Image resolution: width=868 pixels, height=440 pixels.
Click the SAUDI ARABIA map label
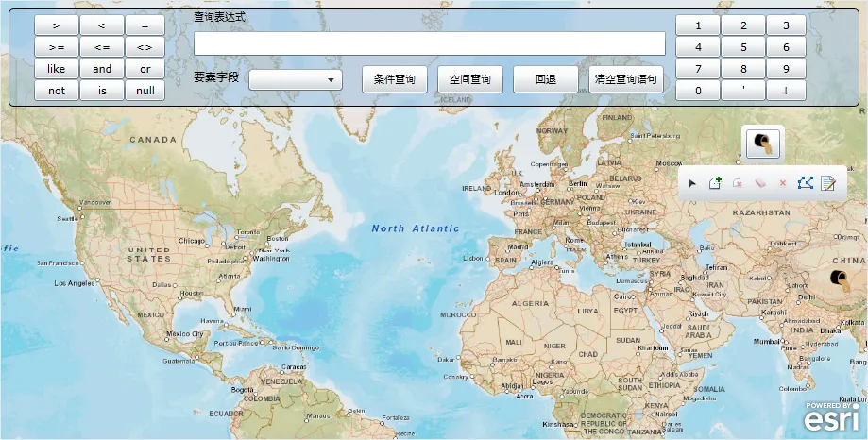[x=698, y=331]
